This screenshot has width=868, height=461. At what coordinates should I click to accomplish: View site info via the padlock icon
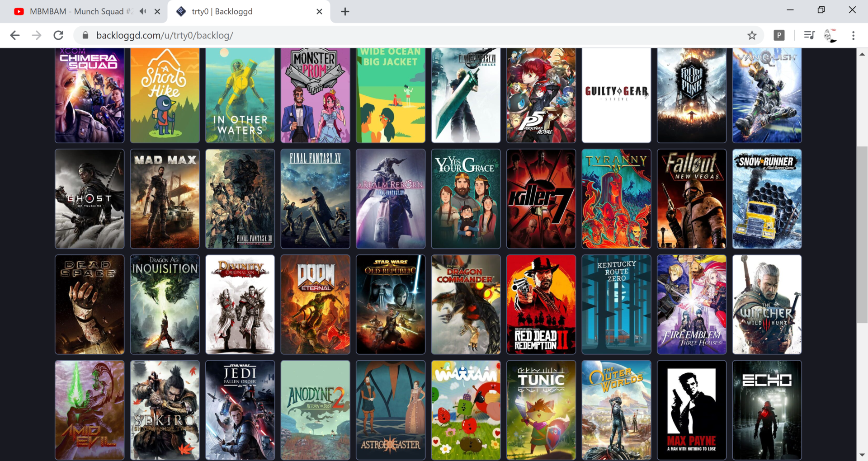tap(85, 35)
